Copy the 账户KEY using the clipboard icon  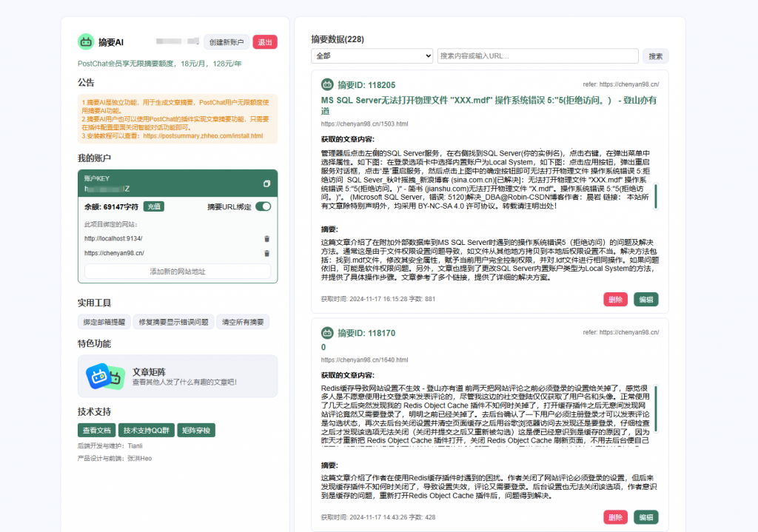(266, 183)
